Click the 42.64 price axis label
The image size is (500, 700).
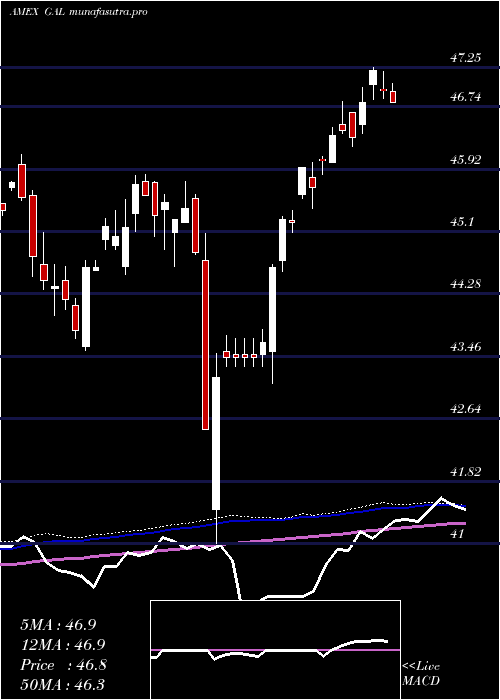(465, 408)
